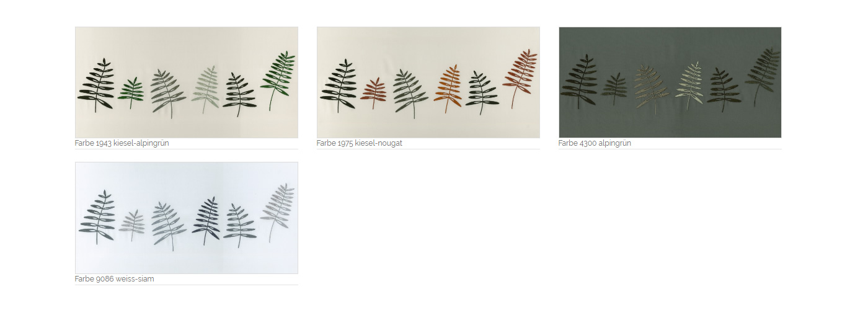The image size is (868, 310).
Task: Open the kiesel-alpingrün fabric thumbnail
Action: pyautogui.click(x=186, y=82)
